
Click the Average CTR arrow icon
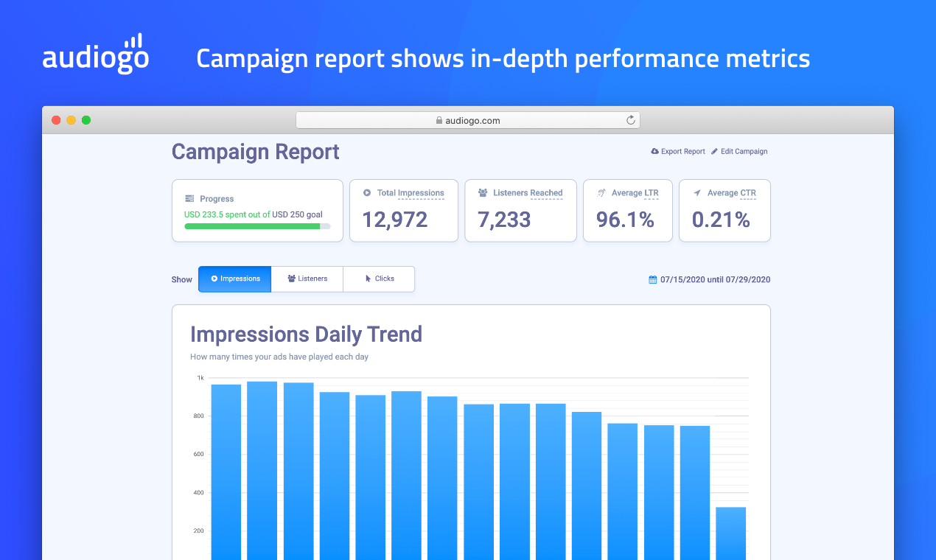click(697, 193)
